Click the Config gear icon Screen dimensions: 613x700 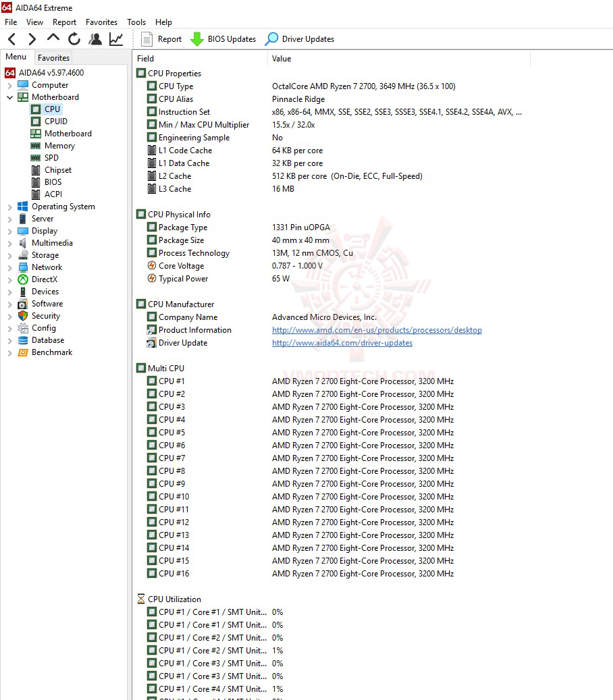click(x=23, y=328)
